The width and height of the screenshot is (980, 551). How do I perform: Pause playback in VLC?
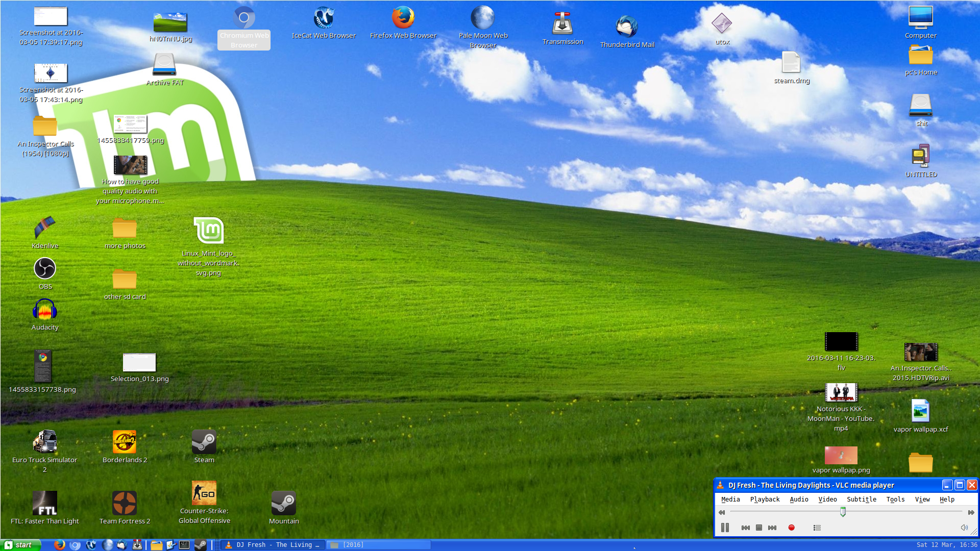click(x=725, y=528)
